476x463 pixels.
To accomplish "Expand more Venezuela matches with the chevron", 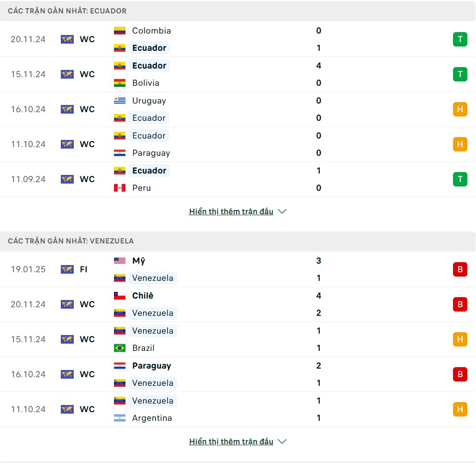I will 282,441.
